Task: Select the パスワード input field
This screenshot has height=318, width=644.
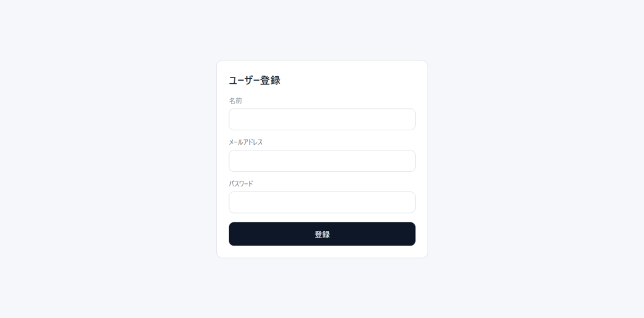Action: [x=322, y=203]
